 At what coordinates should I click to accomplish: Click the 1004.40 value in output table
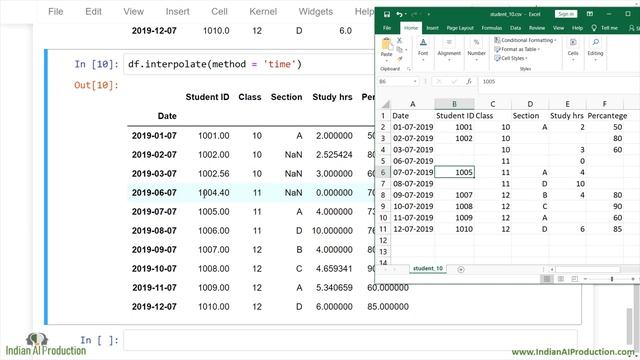click(213, 193)
